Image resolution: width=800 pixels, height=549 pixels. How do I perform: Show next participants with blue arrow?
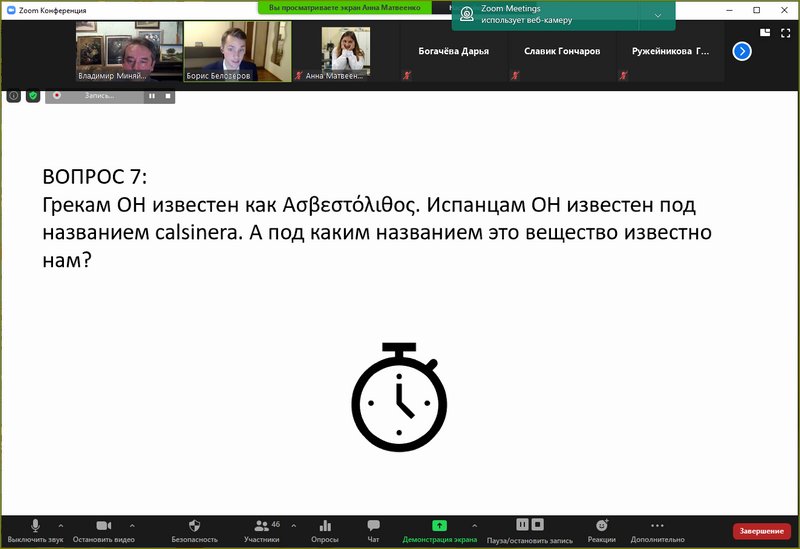[x=742, y=51]
